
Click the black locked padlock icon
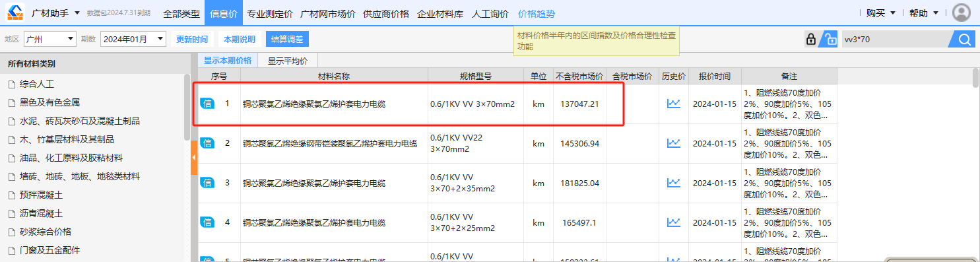(x=810, y=40)
